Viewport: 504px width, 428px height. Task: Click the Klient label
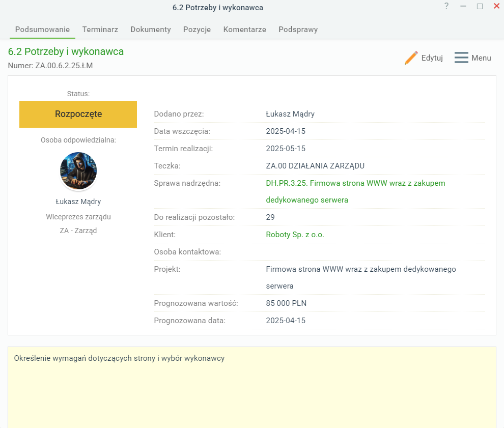[x=164, y=235]
